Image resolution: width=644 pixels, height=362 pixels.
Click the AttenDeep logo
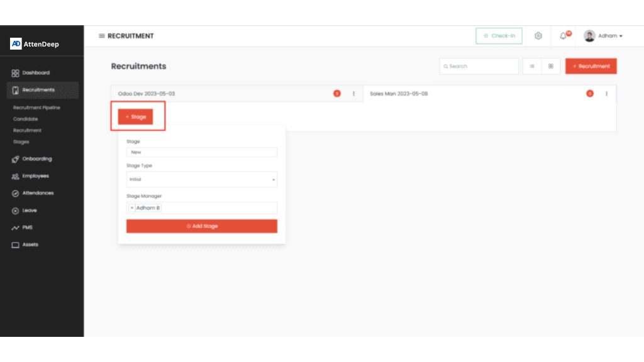tap(35, 44)
